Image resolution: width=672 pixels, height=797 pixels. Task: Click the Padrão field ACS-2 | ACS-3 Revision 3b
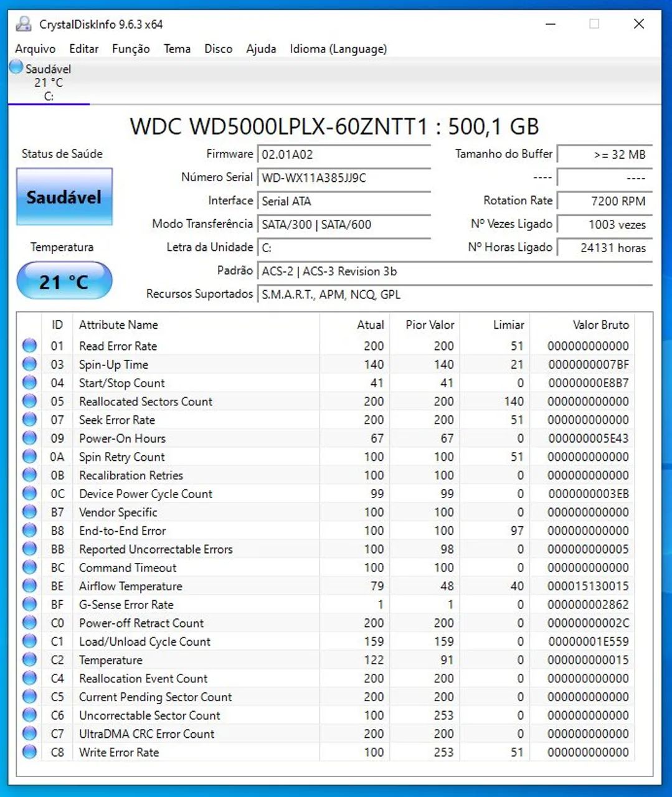click(455, 271)
